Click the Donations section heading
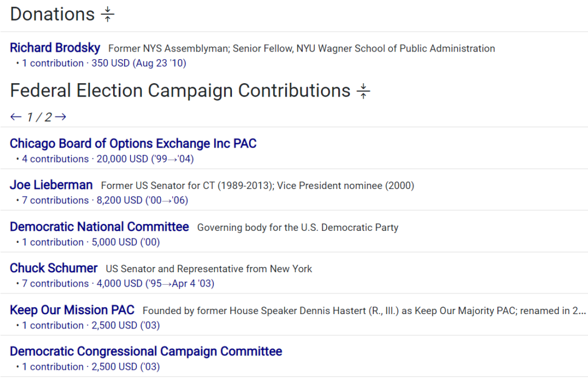Viewport: 588px width, 379px height. [x=52, y=14]
